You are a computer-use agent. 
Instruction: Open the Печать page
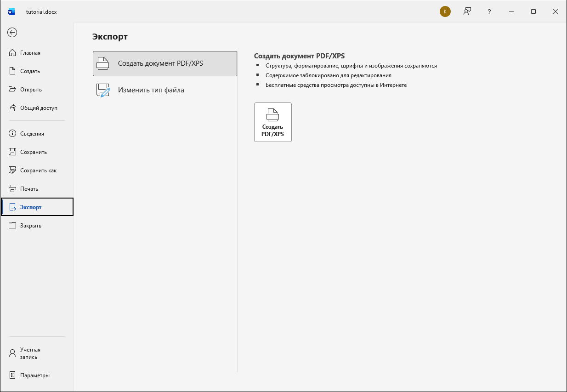click(37, 189)
